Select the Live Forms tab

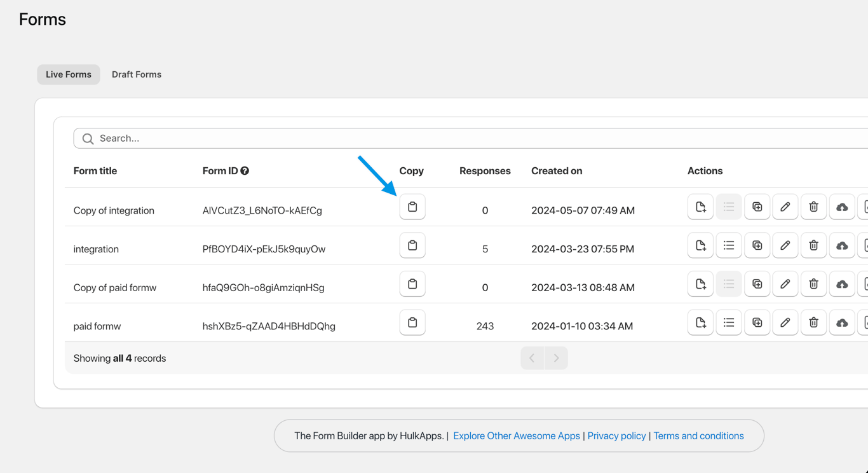[x=69, y=74]
